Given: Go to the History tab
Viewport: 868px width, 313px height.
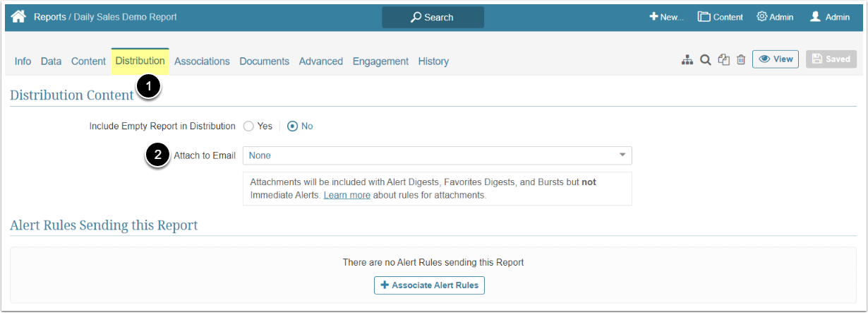Looking at the screenshot, I should tap(433, 61).
